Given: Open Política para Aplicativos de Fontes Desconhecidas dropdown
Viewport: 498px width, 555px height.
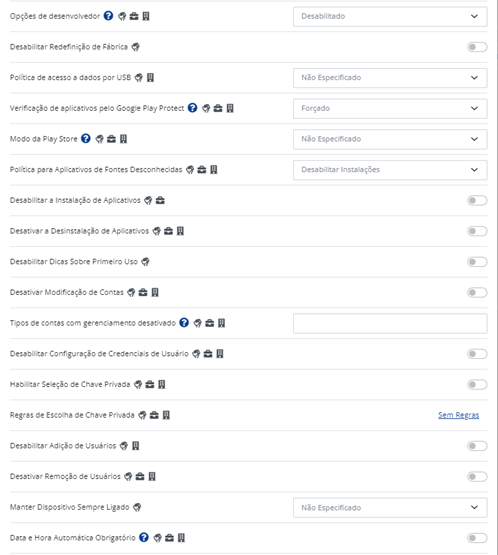Looking at the screenshot, I should [390, 170].
